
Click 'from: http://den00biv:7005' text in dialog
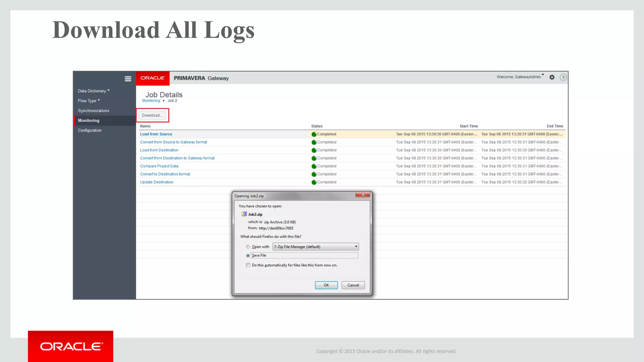[x=271, y=228]
